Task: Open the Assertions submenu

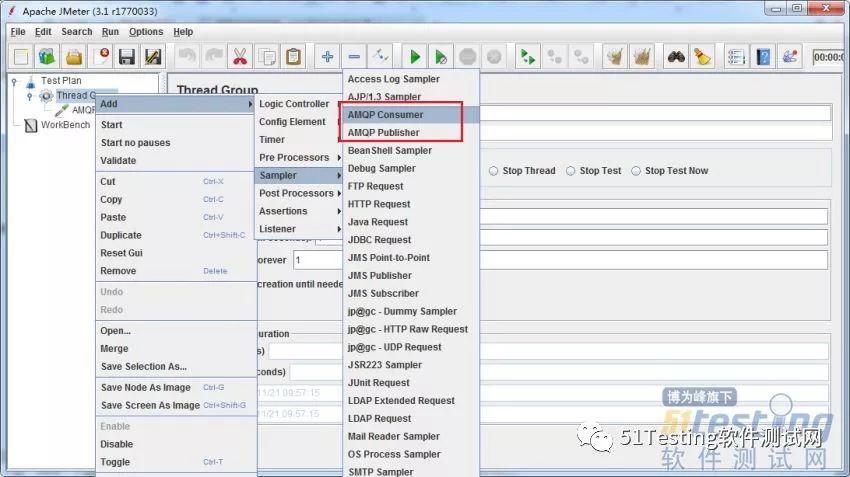Action: pyautogui.click(x=299, y=211)
